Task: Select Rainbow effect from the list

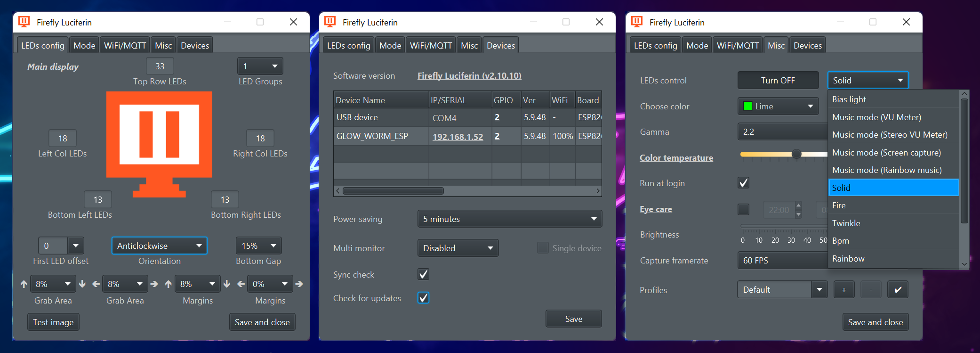Action: click(x=893, y=259)
